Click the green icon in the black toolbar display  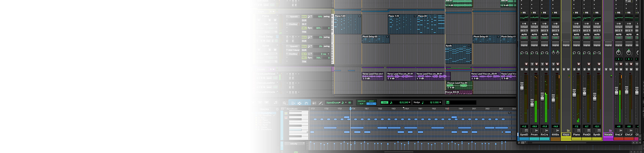click(x=448, y=103)
